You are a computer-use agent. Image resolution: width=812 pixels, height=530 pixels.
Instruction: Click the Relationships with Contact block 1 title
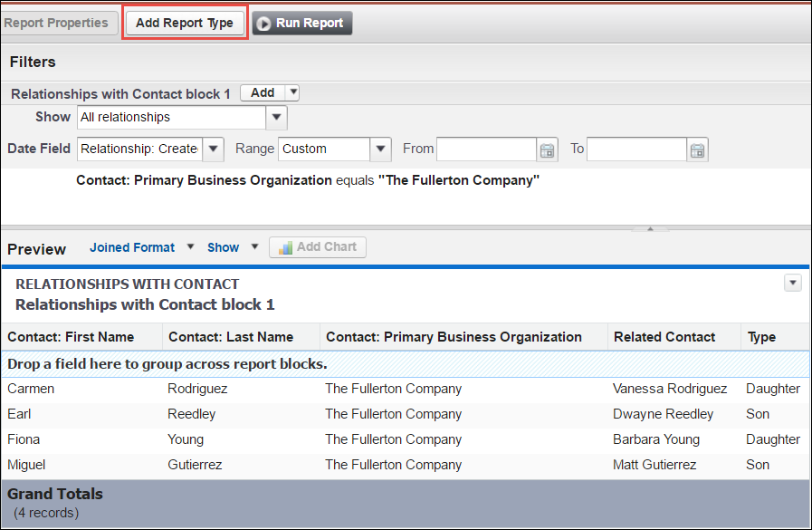[145, 304]
